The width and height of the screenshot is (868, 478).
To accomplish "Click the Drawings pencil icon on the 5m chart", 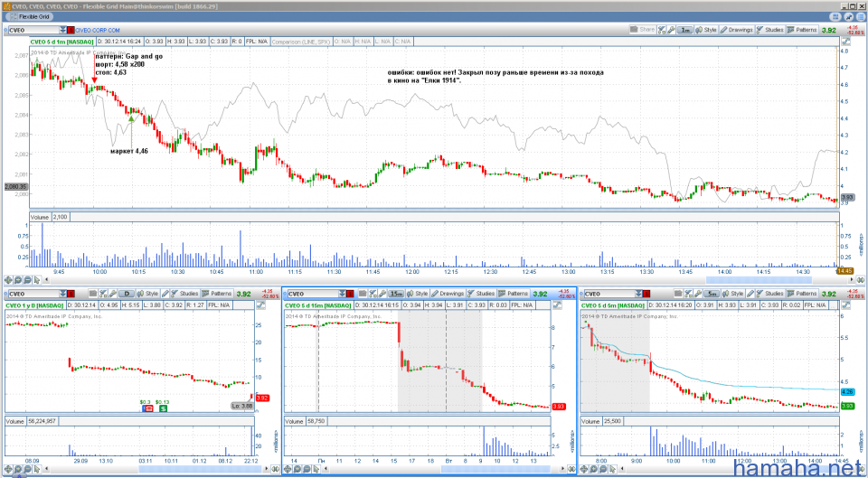I will [750, 294].
